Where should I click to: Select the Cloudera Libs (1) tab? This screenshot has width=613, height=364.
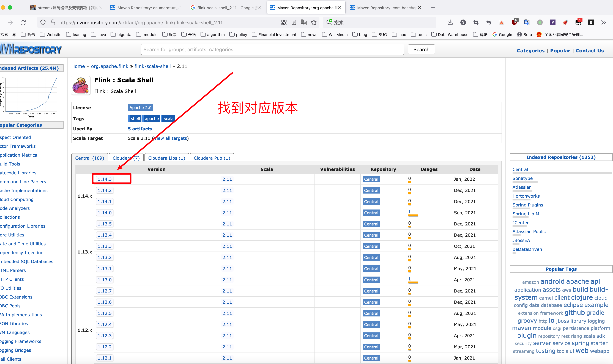pos(167,158)
